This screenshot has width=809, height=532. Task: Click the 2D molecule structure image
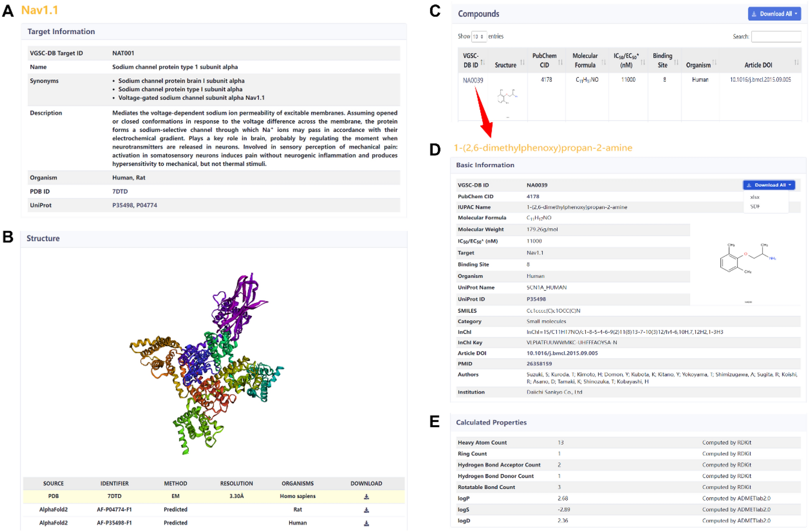pyautogui.click(x=748, y=259)
